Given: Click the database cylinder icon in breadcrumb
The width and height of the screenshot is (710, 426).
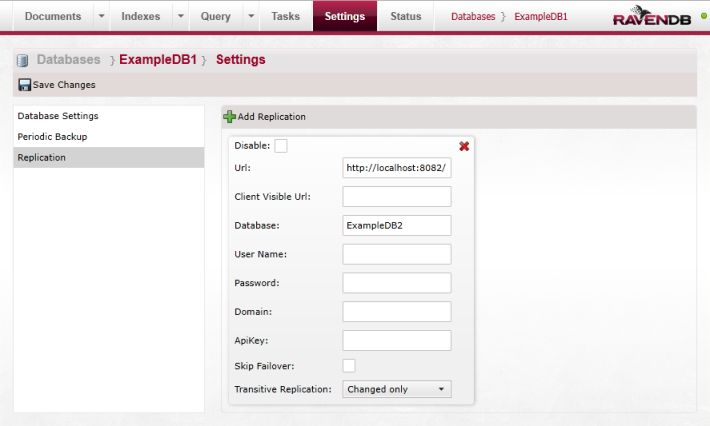Looking at the screenshot, I should (23, 60).
